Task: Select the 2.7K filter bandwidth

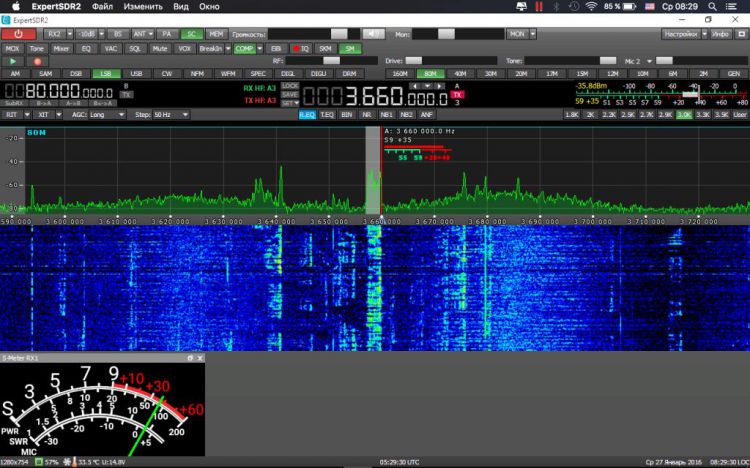Action: 647,115
